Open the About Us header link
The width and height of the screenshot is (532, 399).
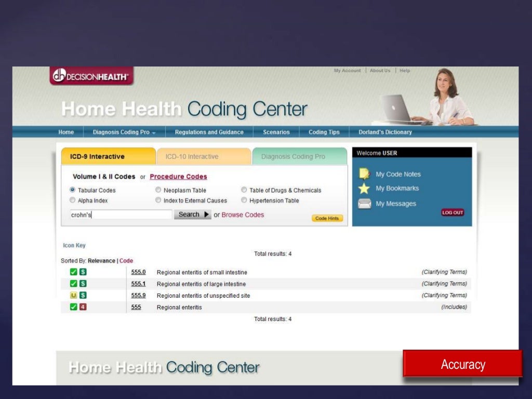tap(380, 71)
